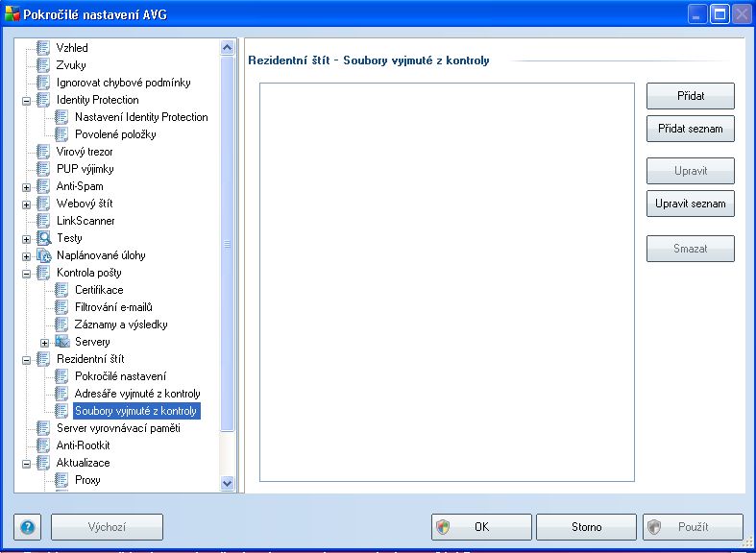Screen dimensions: 756x553
Task: Collapse the Aktualizace node
Action: [27, 464]
